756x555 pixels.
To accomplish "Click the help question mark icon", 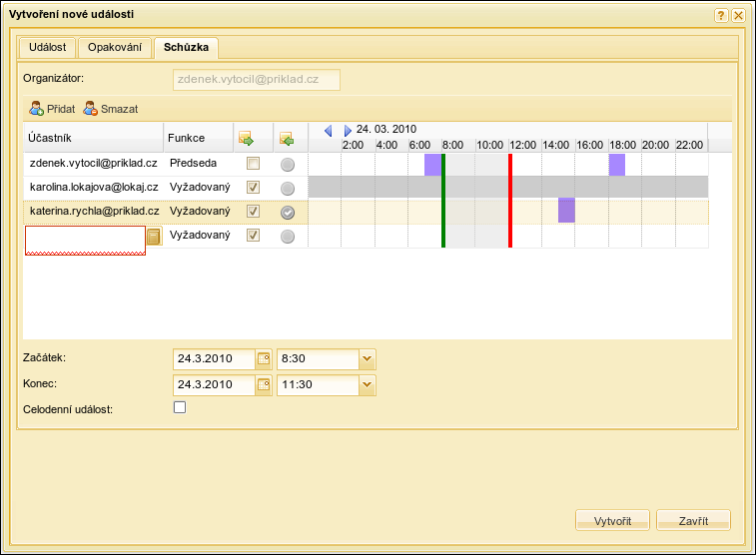I will click(721, 15).
